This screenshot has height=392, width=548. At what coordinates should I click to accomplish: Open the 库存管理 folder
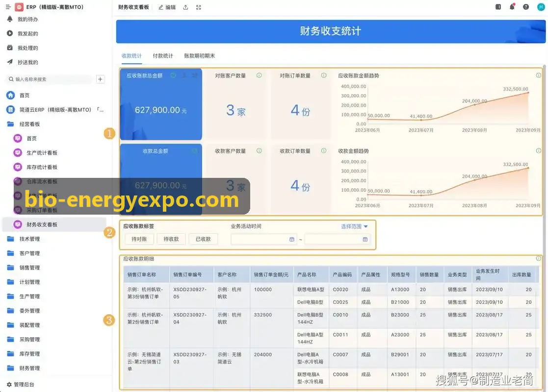click(24, 354)
